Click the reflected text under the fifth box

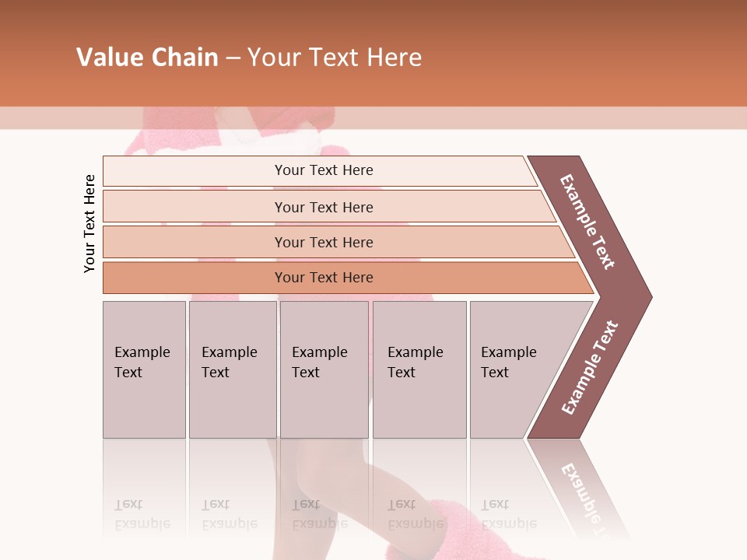coord(508,514)
